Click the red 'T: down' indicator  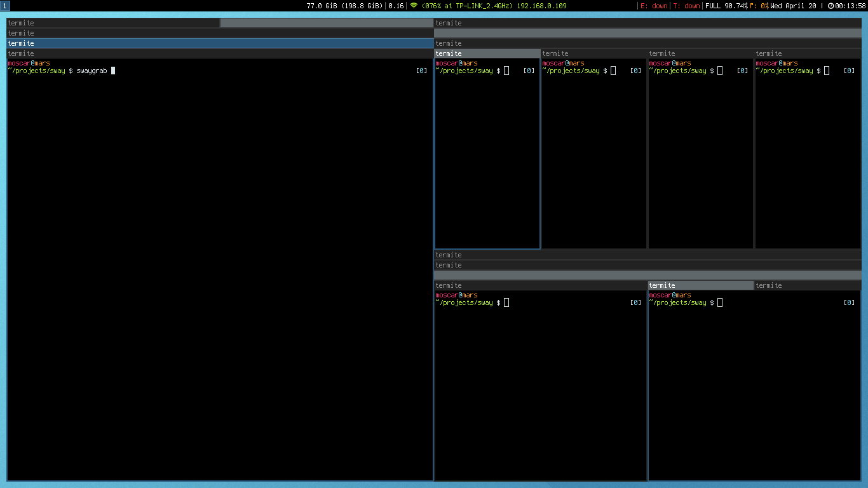pos(687,6)
